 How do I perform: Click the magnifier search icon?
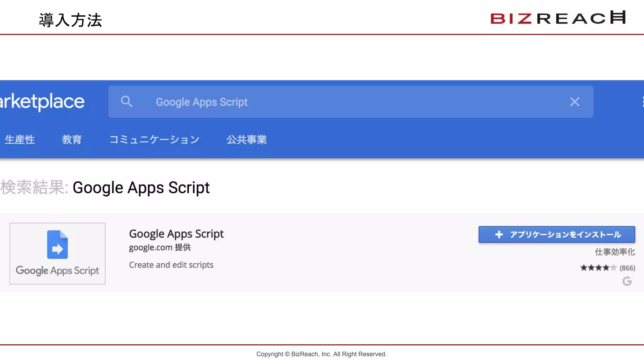coord(126,101)
